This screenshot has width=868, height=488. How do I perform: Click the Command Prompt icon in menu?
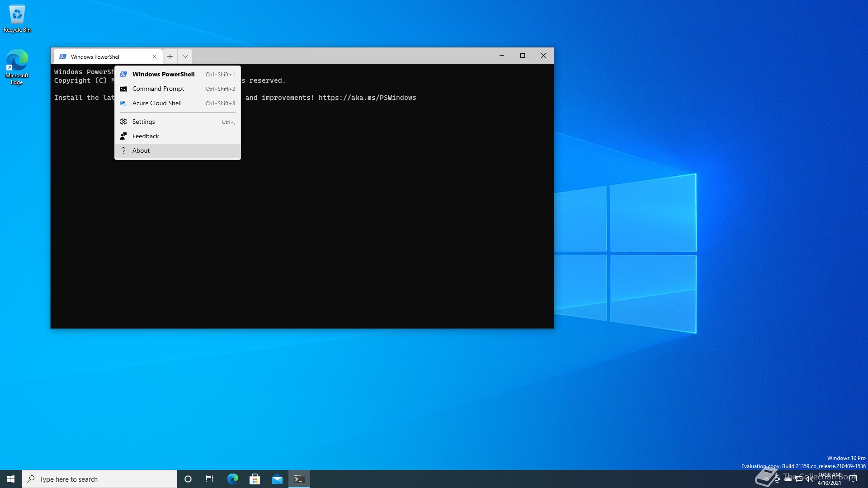coord(123,89)
